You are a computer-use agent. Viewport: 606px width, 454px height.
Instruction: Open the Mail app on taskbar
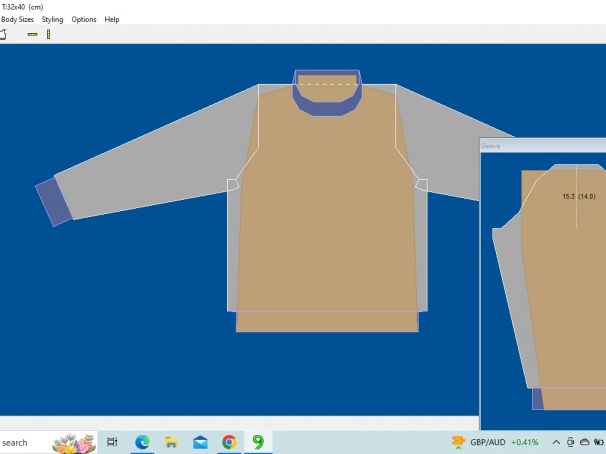[x=200, y=442]
